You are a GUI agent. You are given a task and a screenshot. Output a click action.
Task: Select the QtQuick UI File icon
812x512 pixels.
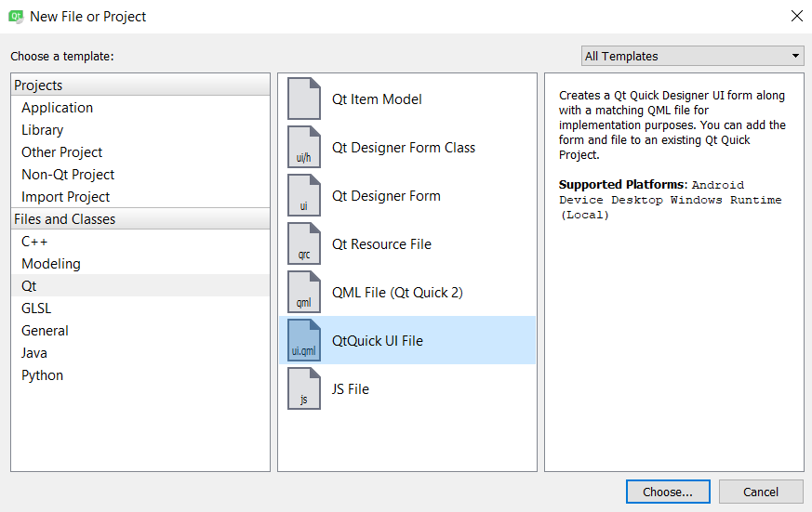point(303,341)
